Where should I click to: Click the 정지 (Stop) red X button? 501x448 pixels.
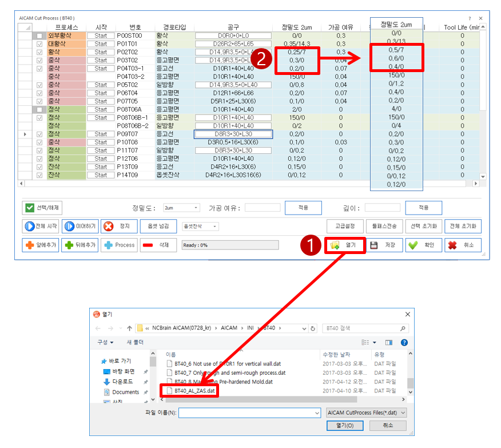(x=118, y=226)
